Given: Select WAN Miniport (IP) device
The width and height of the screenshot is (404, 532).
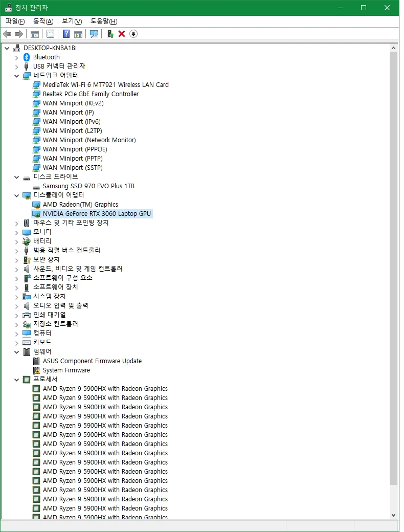Looking at the screenshot, I should pyautogui.click(x=68, y=113).
